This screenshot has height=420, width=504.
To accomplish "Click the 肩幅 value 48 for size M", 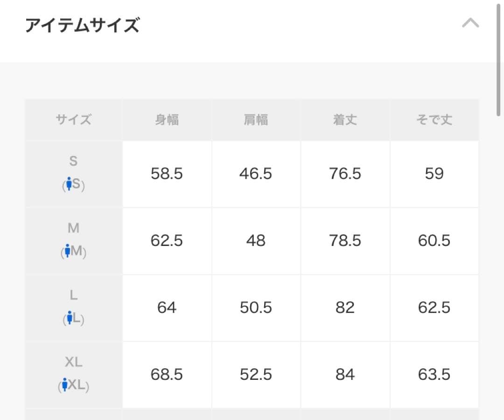I will [256, 241].
